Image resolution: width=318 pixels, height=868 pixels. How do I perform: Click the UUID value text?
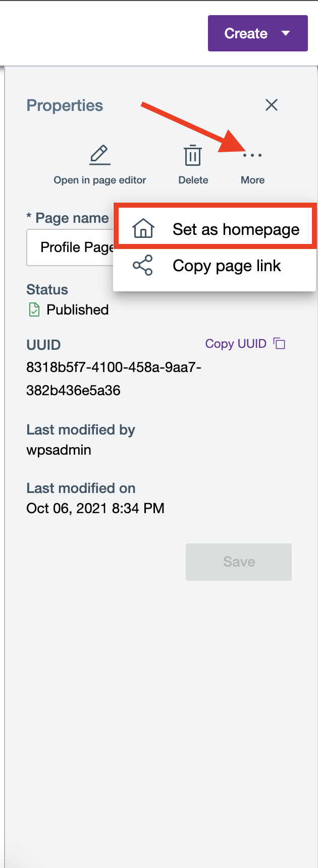(114, 379)
